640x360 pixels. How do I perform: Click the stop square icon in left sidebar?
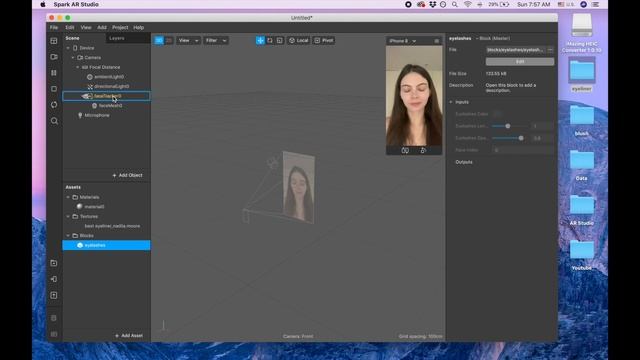click(54, 89)
